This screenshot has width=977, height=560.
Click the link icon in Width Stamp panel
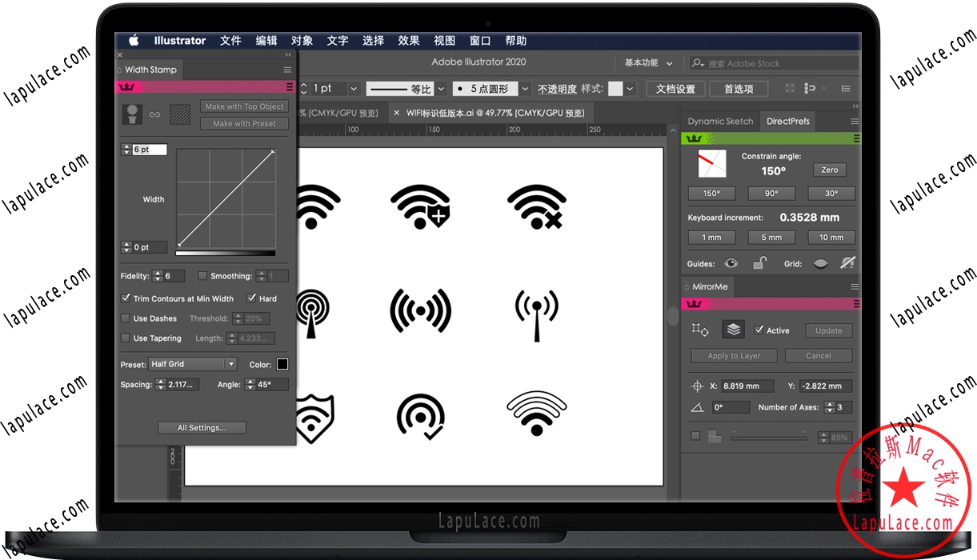[156, 114]
